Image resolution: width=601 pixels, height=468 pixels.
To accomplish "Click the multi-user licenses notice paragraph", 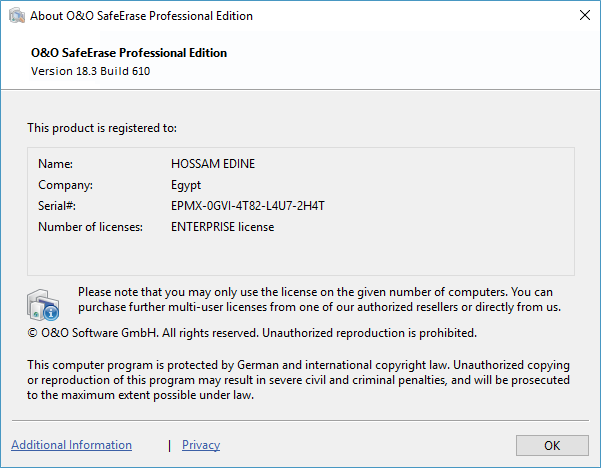I will (319, 300).
